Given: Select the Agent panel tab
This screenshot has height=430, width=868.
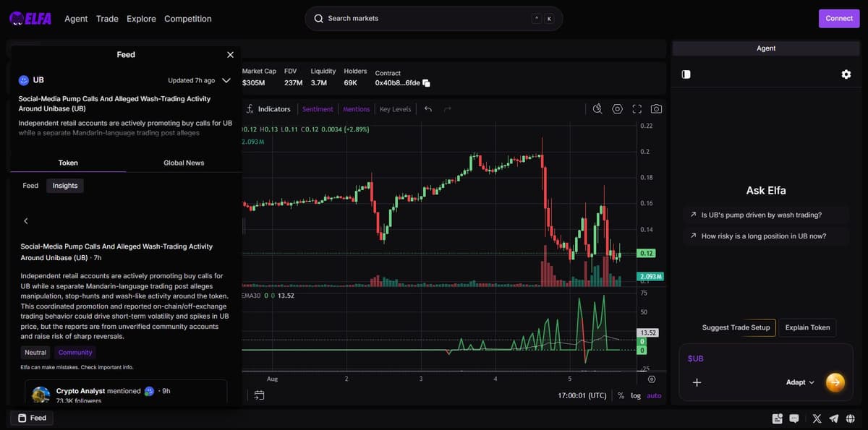Looking at the screenshot, I should [766, 48].
